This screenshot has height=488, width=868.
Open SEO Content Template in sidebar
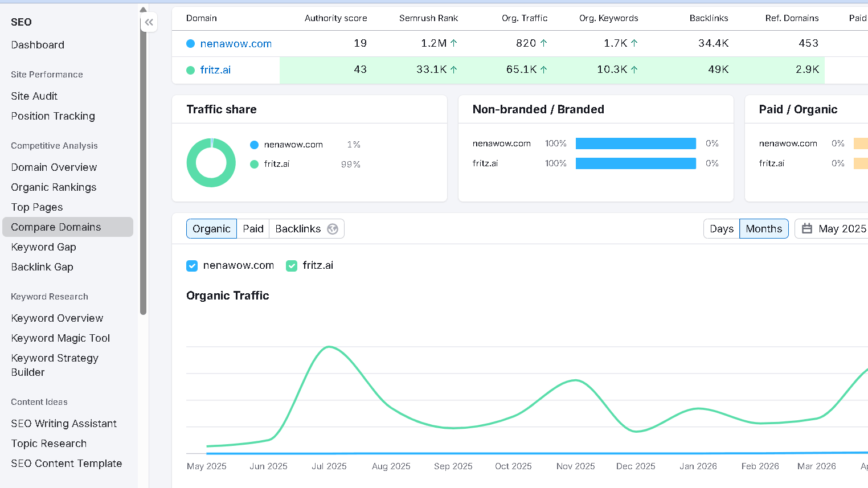pos(67,464)
